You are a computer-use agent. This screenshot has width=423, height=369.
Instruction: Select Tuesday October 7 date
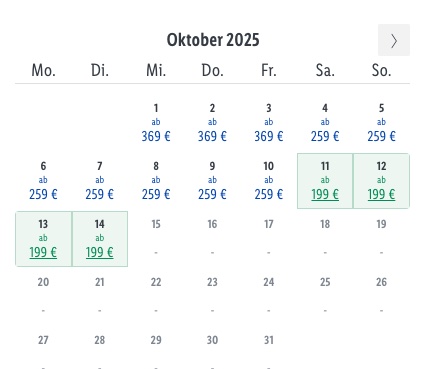click(100, 180)
